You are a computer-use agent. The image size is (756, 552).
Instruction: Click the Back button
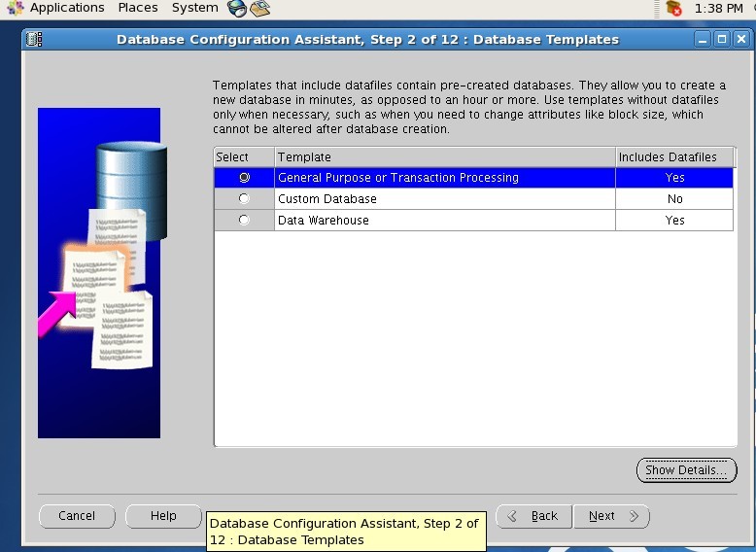(x=534, y=516)
